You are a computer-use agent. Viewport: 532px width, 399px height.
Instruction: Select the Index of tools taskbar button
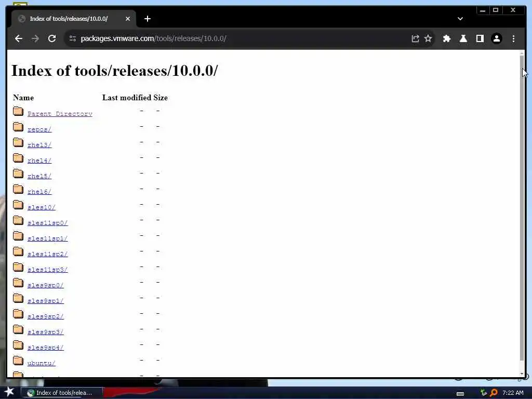[61, 393]
